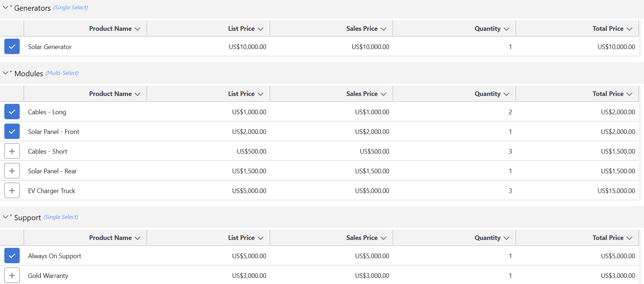Untick Solar Panel - Front checkbox
Screen dimensions: 644x284
(12, 131)
